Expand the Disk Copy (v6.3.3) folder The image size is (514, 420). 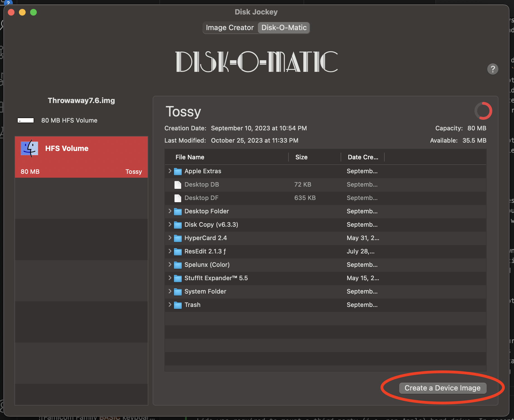170,224
